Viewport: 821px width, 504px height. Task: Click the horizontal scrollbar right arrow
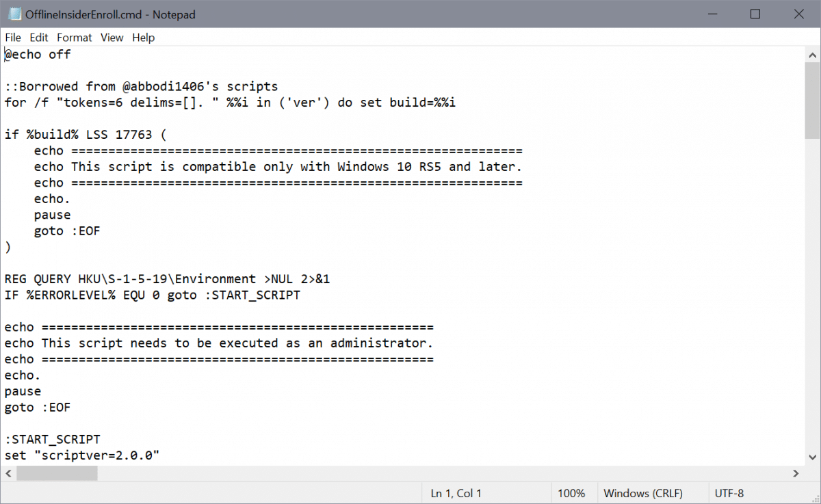pos(796,473)
